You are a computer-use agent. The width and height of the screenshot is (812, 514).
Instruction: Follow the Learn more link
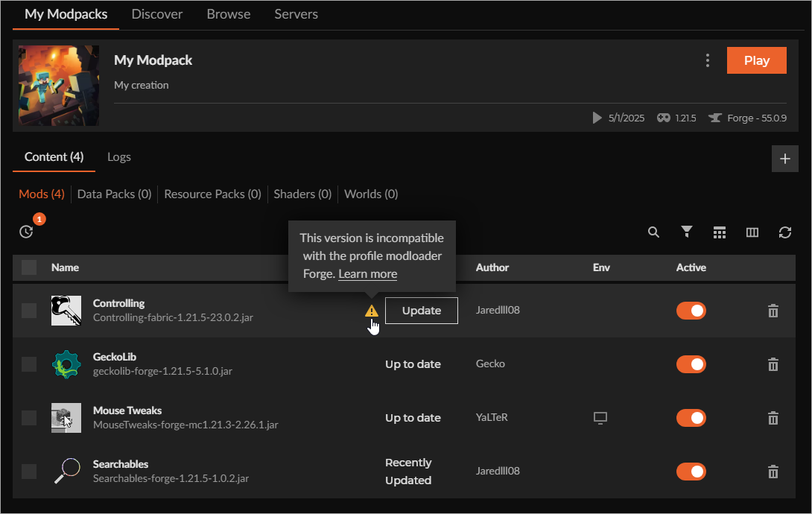(x=368, y=274)
